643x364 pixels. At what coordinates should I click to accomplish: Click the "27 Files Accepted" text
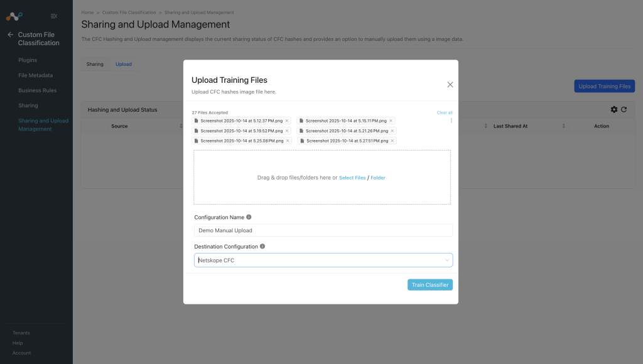pos(210,113)
